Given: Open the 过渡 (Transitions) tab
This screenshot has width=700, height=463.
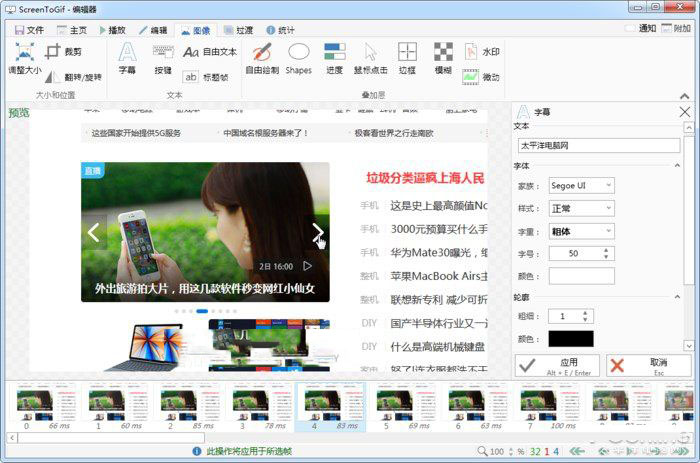Looking at the screenshot, I should click(x=238, y=30).
